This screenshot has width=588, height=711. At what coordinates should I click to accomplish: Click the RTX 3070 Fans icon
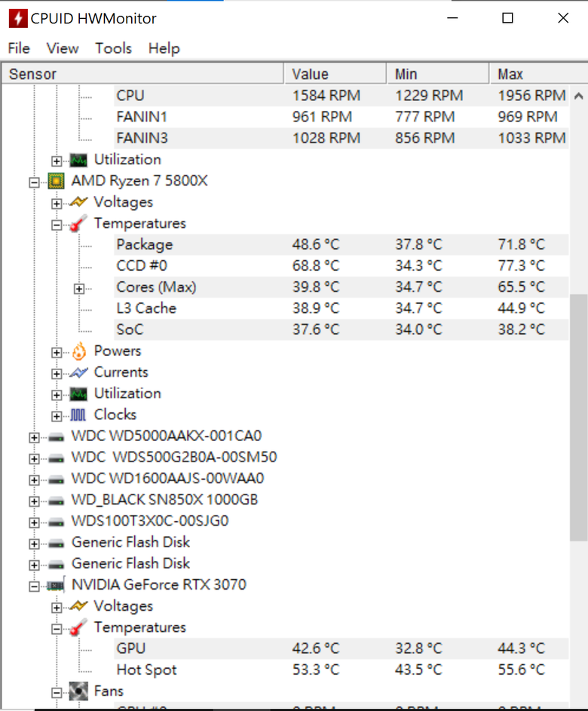(x=78, y=691)
